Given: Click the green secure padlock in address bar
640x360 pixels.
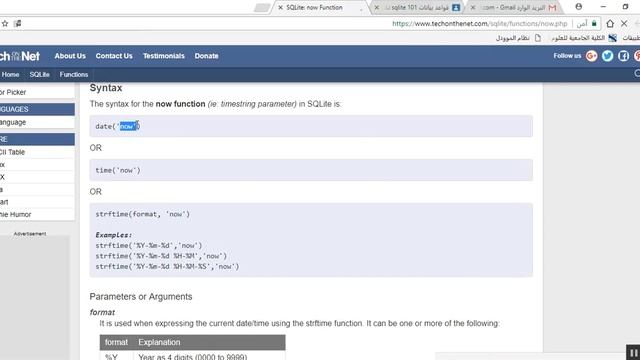Looking at the screenshot, I should point(594,24).
